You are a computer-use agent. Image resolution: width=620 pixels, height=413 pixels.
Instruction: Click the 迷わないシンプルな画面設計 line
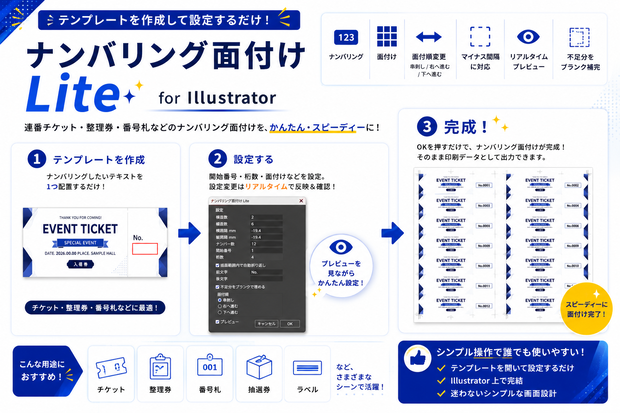pyautogui.click(x=503, y=393)
